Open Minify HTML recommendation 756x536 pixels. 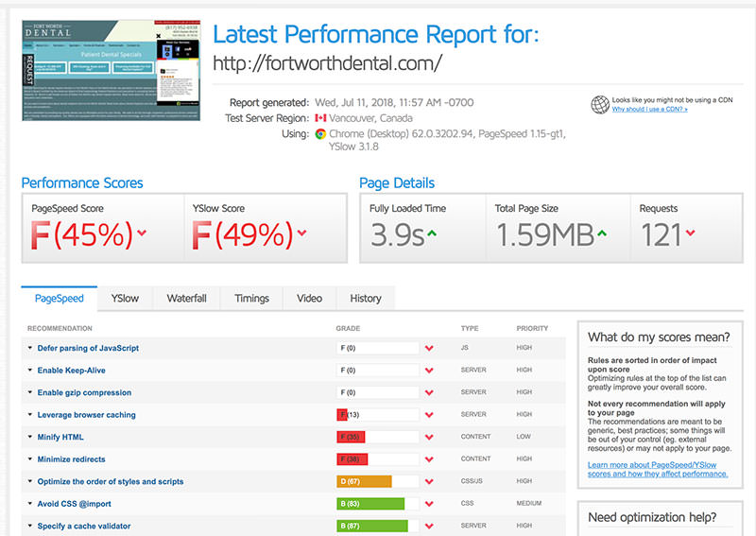coord(60,437)
